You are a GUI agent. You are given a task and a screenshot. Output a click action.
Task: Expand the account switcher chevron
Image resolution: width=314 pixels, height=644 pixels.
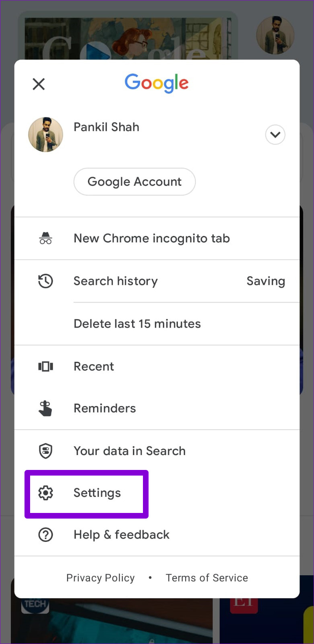275,135
